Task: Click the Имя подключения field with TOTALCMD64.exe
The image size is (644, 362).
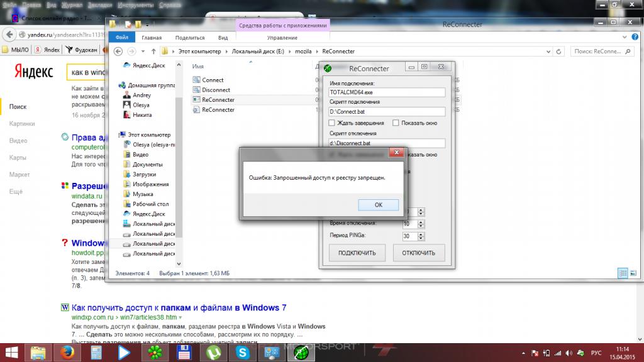Action: 386,92
